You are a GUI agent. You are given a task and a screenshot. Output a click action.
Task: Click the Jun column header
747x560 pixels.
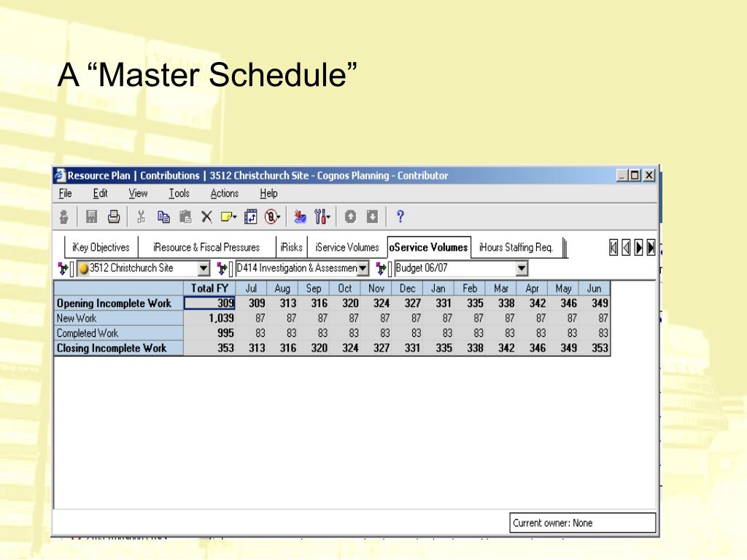click(594, 288)
